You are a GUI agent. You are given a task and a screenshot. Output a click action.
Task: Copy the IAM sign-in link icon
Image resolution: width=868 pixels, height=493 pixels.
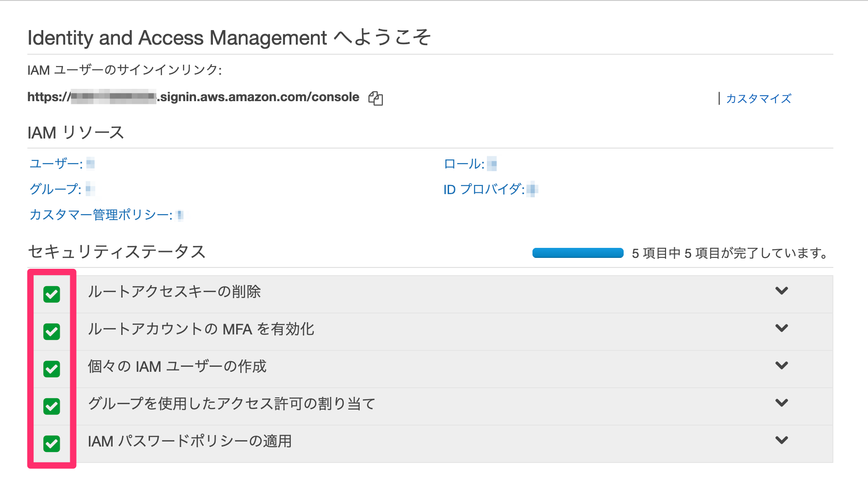[x=376, y=98]
